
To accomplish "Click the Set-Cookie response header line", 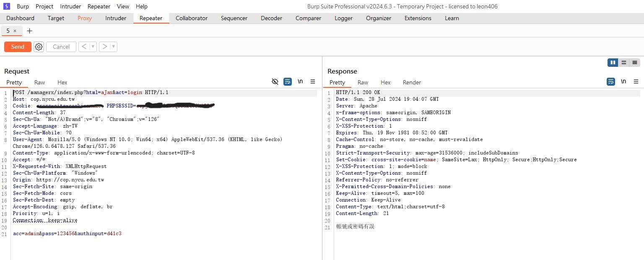I will (x=456, y=160).
